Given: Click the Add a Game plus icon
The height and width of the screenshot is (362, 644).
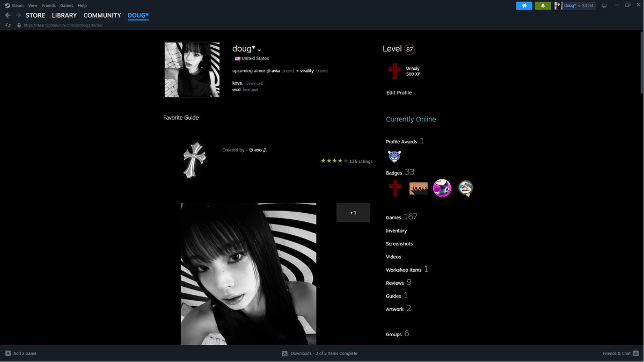Looking at the screenshot, I should point(8,353).
